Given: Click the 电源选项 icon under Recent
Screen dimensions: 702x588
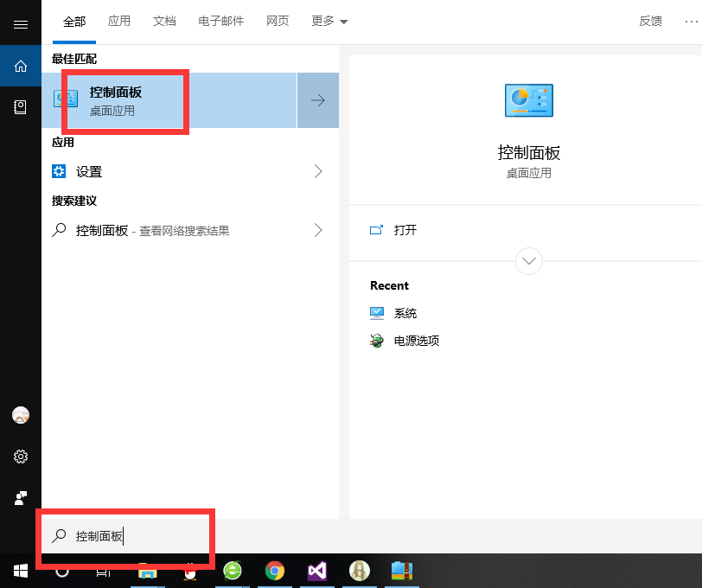Looking at the screenshot, I should pos(377,341).
